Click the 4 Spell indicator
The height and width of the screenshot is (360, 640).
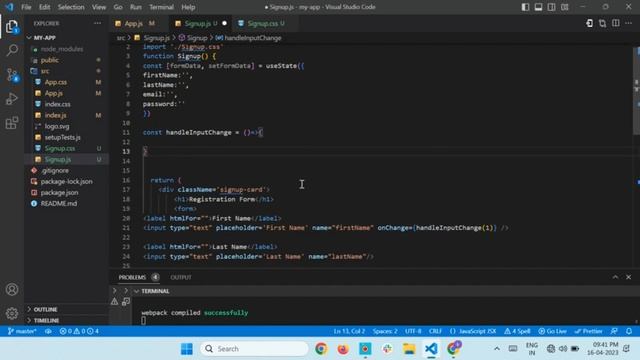point(517,331)
